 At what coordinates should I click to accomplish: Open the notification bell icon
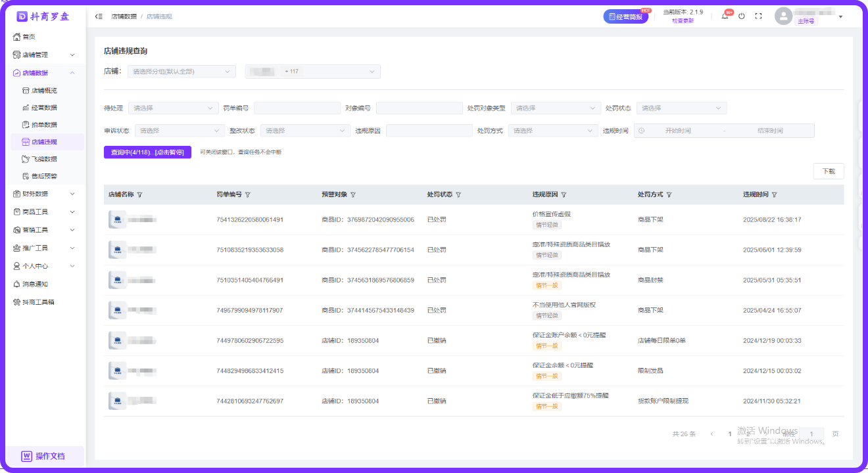pyautogui.click(x=725, y=16)
